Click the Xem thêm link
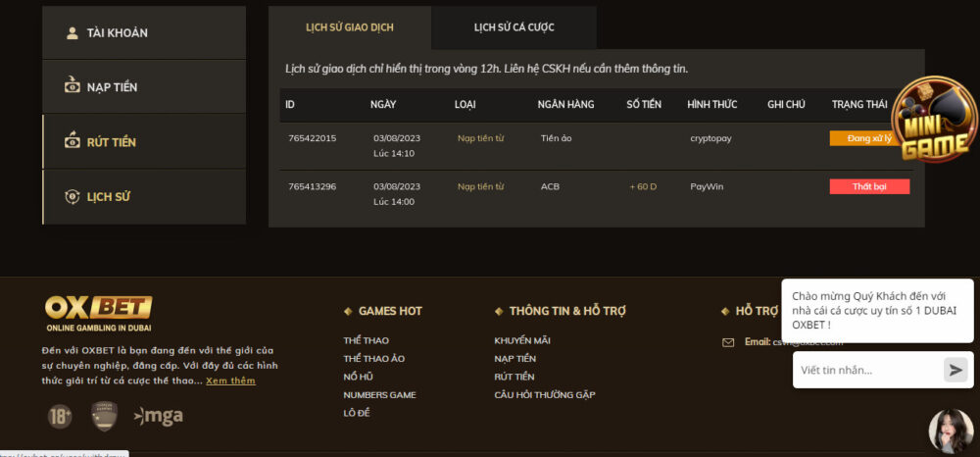This screenshot has width=980, height=457. 230,381
